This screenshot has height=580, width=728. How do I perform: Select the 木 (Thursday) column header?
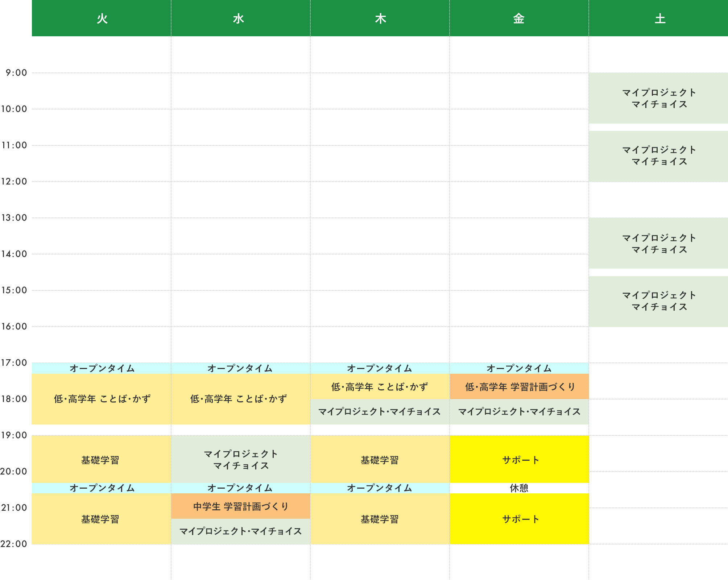(x=380, y=18)
